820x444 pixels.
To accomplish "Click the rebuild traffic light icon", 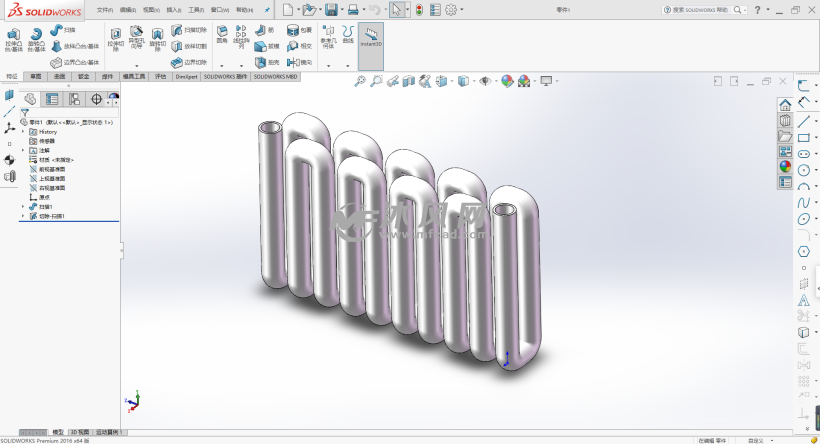I will pyautogui.click(x=419, y=9).
